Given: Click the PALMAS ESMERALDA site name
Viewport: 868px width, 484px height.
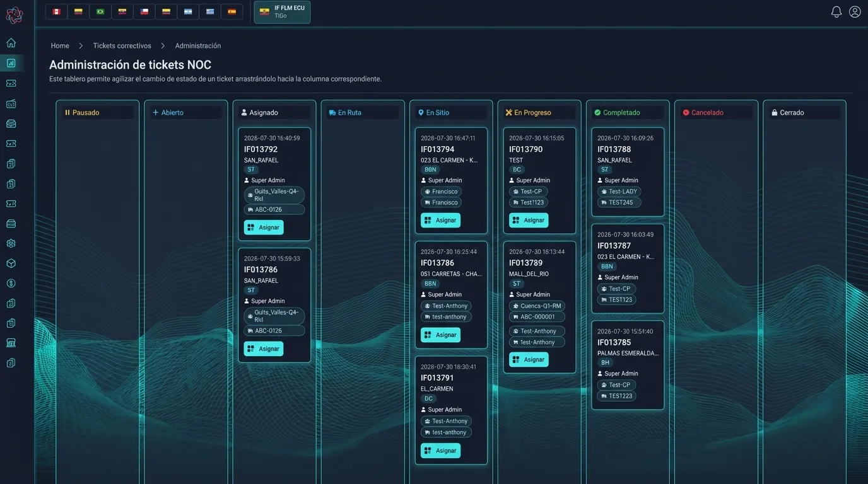Looking at the screenshot, I should [x=628, y=354].
